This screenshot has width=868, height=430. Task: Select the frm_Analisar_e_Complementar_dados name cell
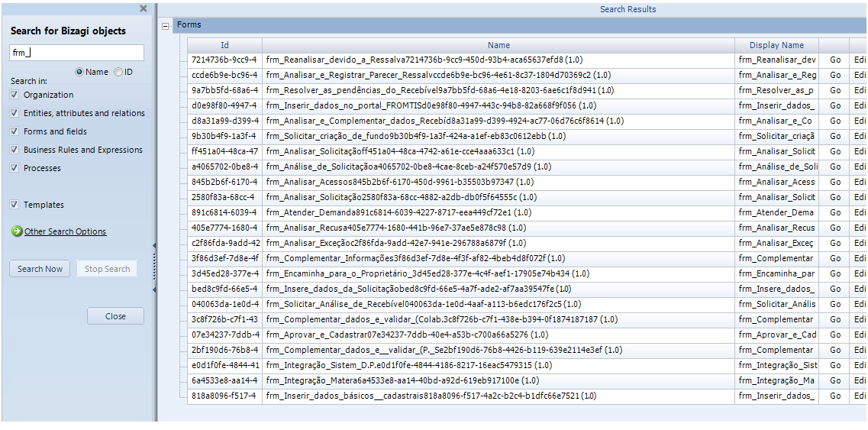point(499,121)
